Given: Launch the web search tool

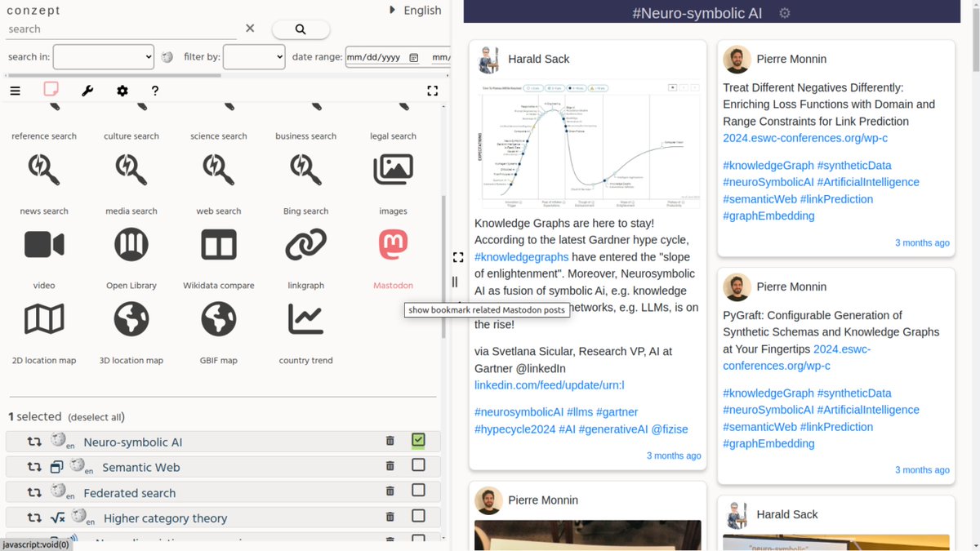Looking at the screenshot, I should 219,170.
